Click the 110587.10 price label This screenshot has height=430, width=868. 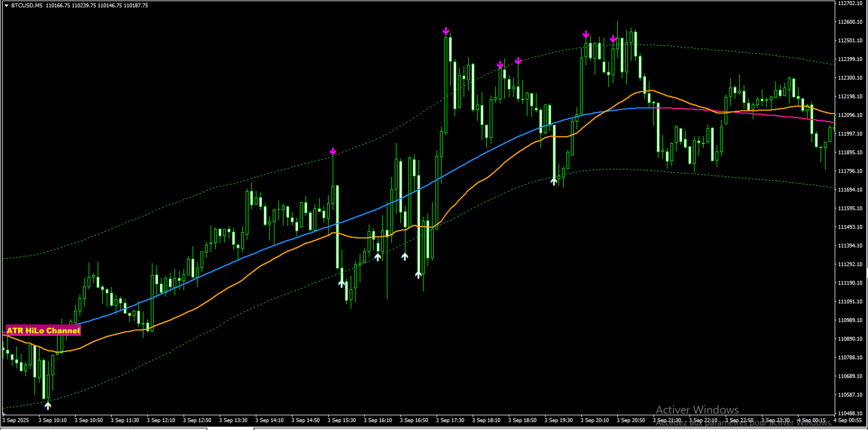(x=851, y=395)
